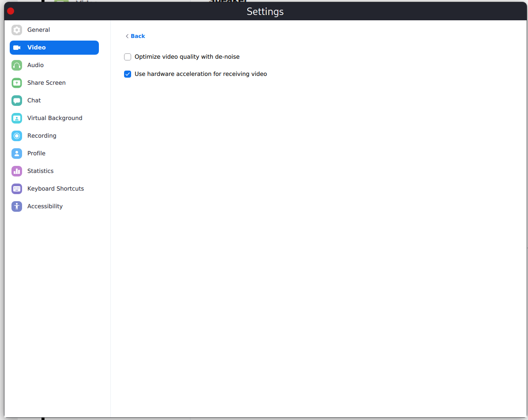Open Chat settings
This screenshot has width=528, height=420.
(x=54, y=100)
